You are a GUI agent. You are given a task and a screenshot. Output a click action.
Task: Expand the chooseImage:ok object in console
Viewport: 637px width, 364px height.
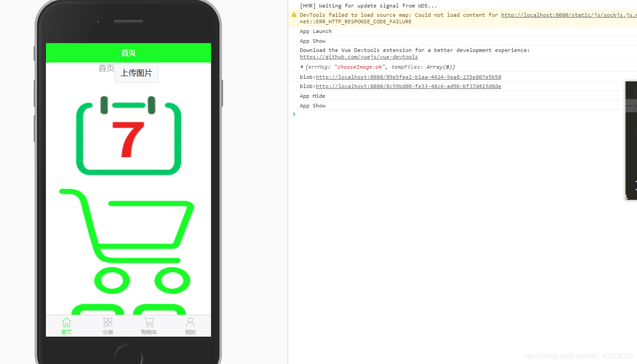(302, 67)
